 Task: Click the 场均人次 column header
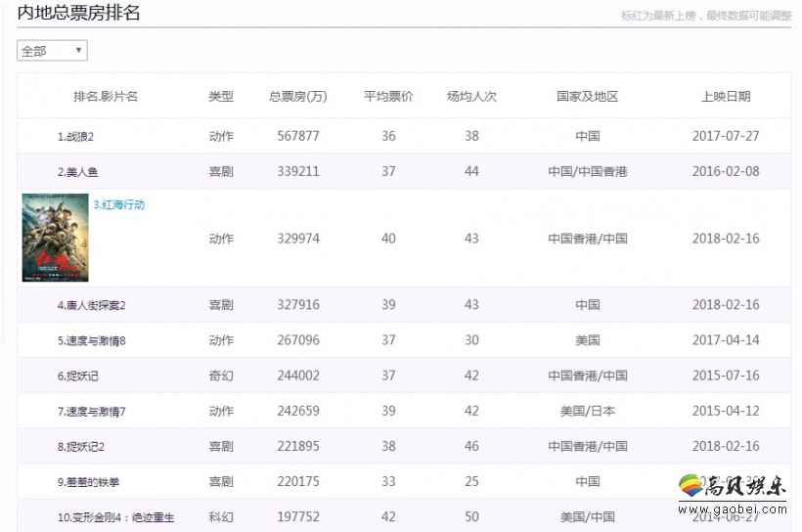(x=471, y=97)
